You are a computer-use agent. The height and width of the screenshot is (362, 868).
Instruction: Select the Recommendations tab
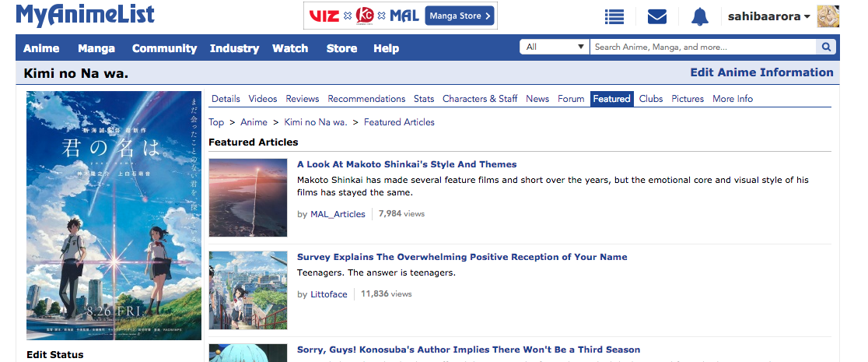[x=366, y=99]
